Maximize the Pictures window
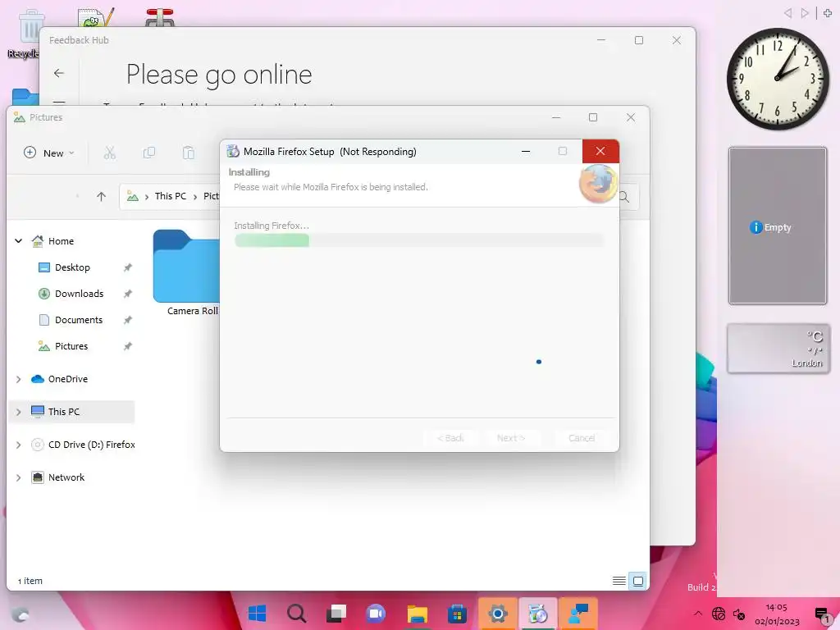840x630 pixels. tap(593, 117)
